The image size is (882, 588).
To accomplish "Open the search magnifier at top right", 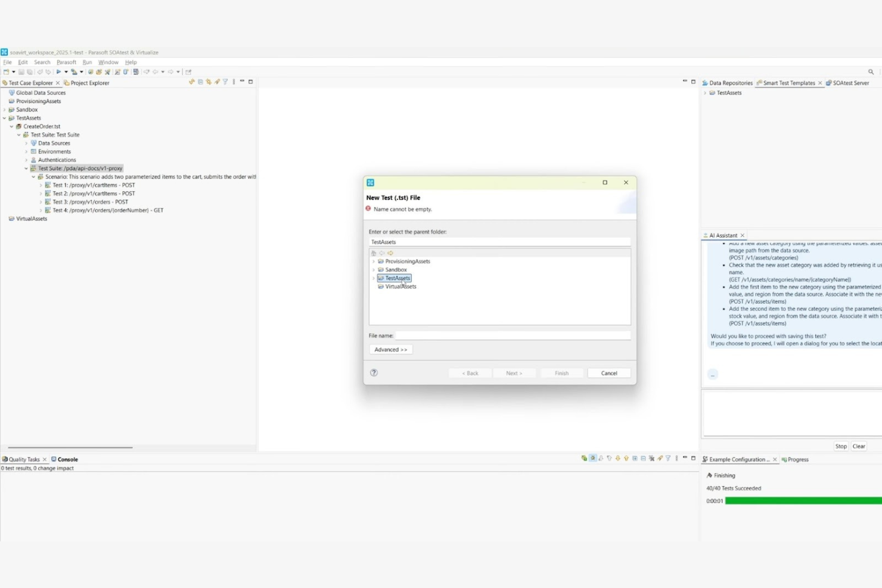I will [x=871, y=71].
